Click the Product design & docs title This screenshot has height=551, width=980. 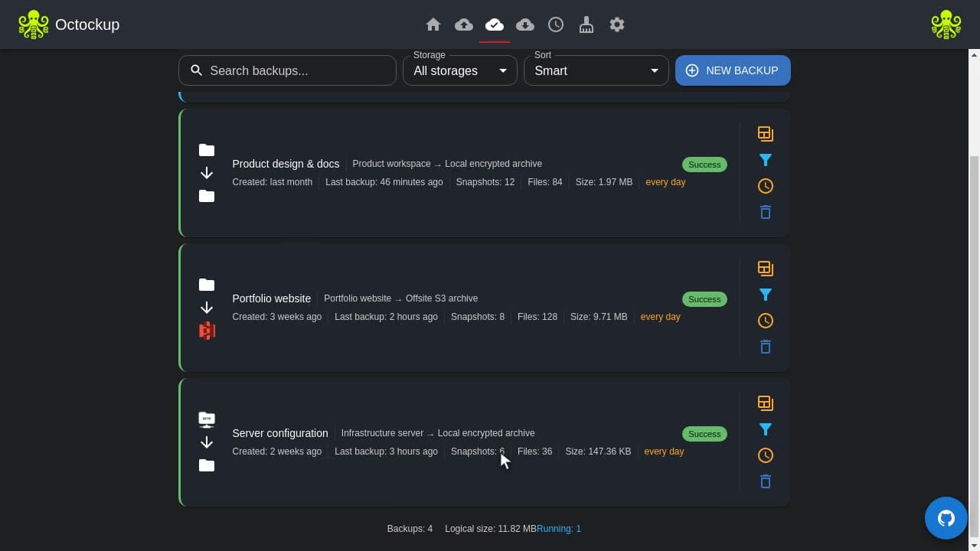tap(286, 164)
